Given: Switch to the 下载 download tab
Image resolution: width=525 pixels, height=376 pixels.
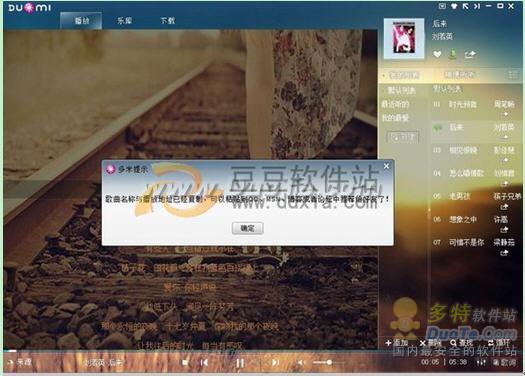Looking at the screenshot, I should [x=167, y=20].
